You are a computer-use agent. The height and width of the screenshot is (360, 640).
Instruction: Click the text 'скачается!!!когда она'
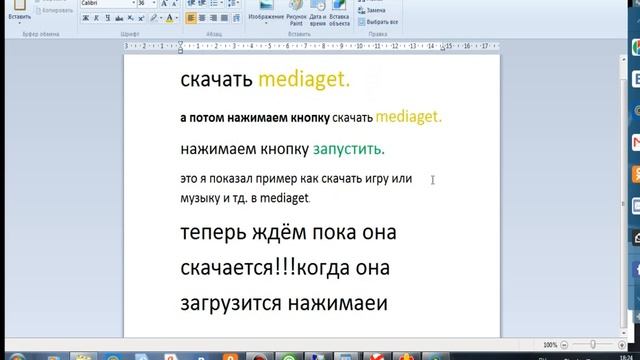tap(285, 268)
